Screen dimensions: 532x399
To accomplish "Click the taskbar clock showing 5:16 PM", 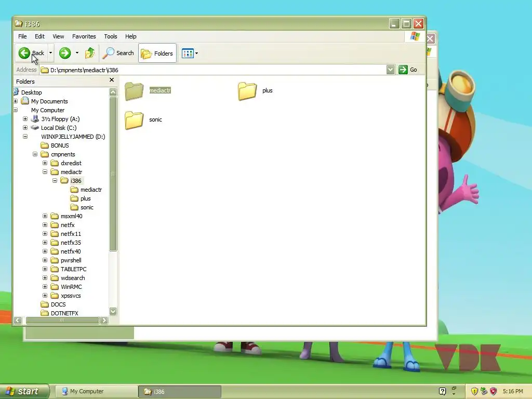I will [x=513, y=391].
